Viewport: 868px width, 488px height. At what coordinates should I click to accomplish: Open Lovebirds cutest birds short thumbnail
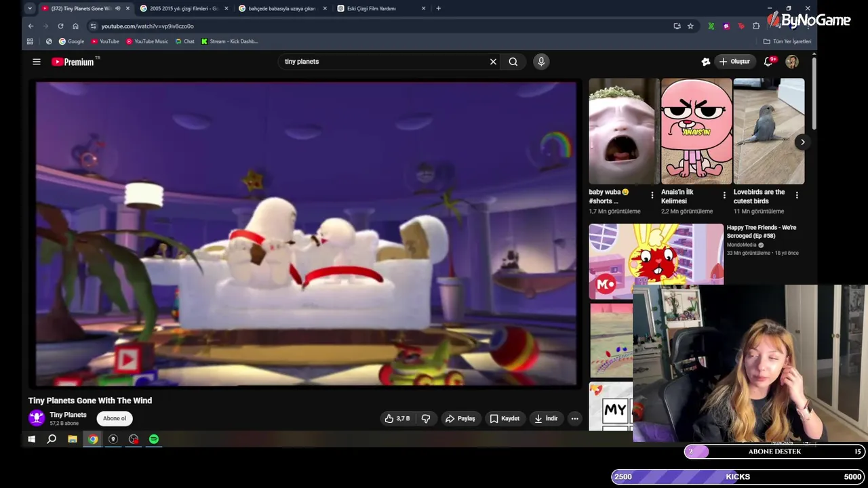(769, 131)
